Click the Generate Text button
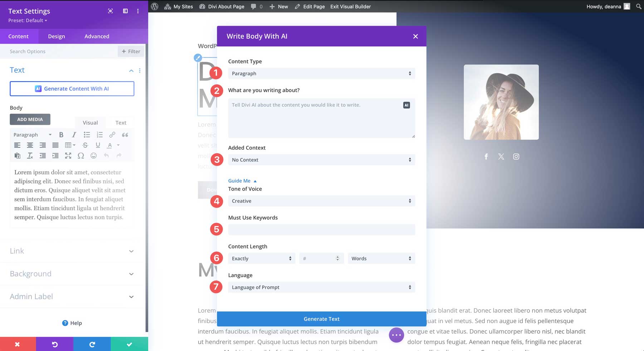Screen dimensions: 644x351 point(321,318)
